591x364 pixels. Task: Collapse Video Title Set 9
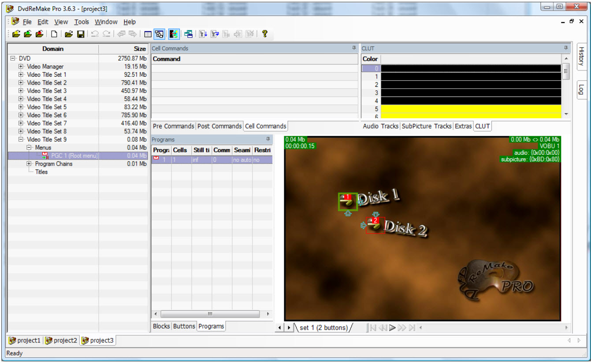tap(21, 139)
